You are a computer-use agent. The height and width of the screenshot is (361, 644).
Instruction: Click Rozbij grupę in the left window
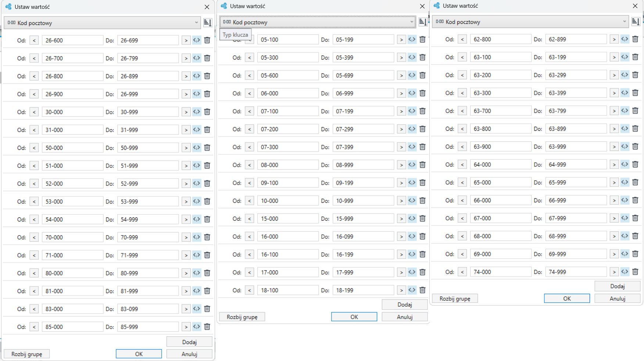(27, 354)
